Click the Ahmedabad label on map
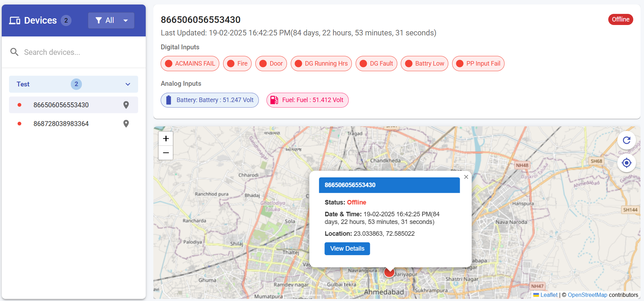Viewport: 644px width, 301px height. pos(384,292)
